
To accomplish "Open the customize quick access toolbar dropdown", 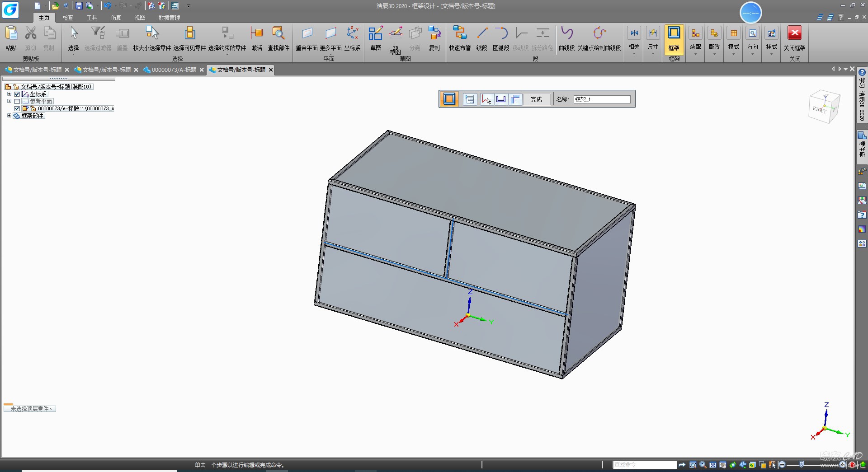I will [189, 6].
